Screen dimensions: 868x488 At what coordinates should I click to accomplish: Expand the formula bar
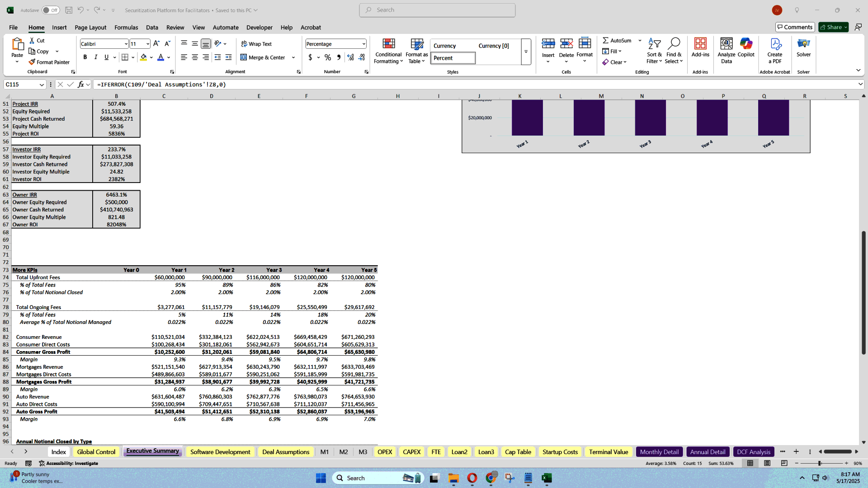pos(860,84)
